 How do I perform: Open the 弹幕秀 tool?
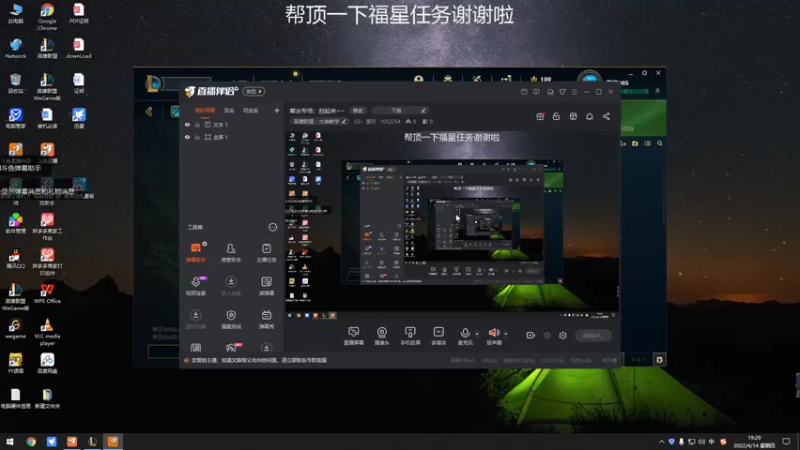(x=266, y=319)
